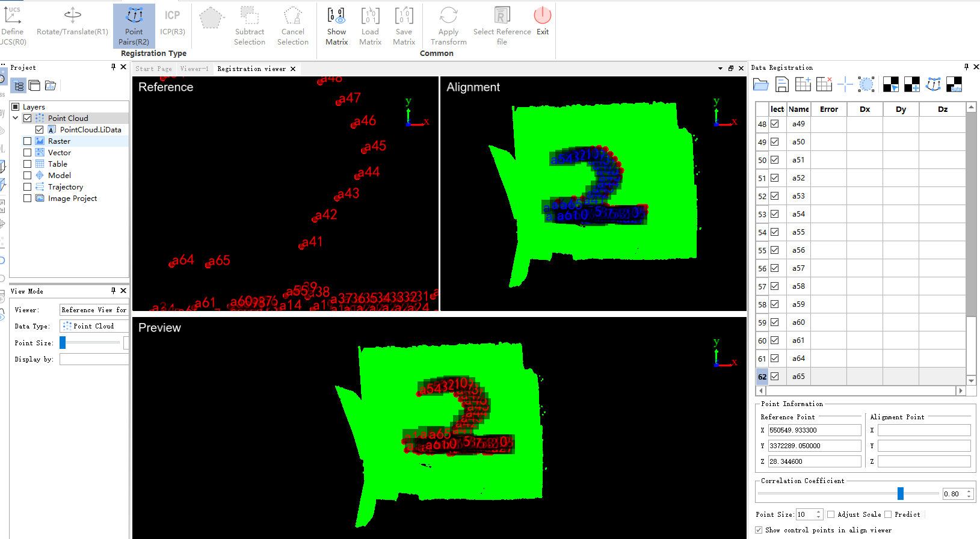
Task: Select layer tree view in Project panel
Action: 19,86
